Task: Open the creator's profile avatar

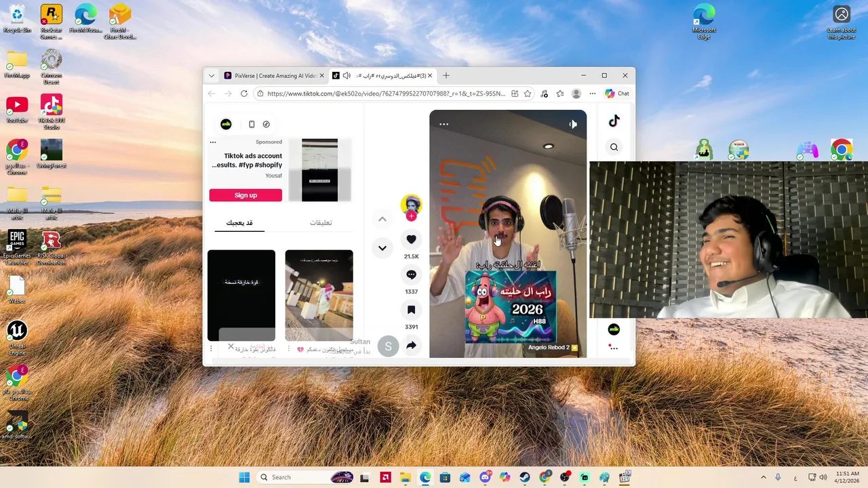Action: tap(411, 205)
